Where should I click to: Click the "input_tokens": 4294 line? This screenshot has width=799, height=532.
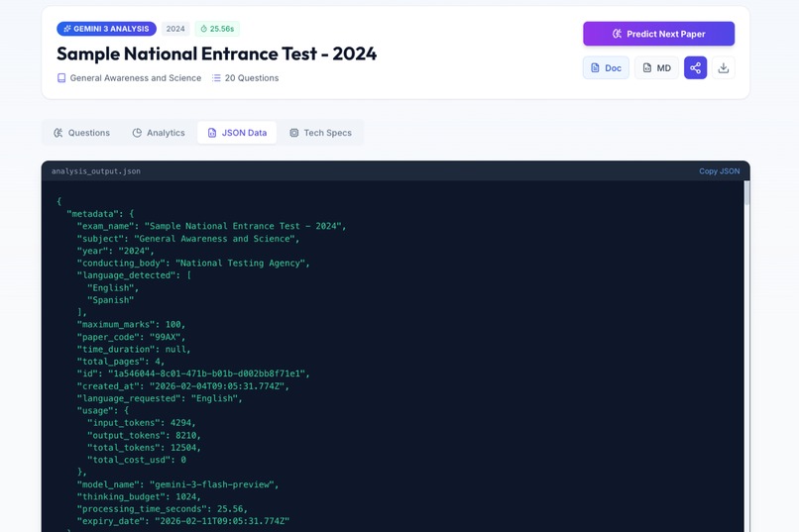point(141,423)
